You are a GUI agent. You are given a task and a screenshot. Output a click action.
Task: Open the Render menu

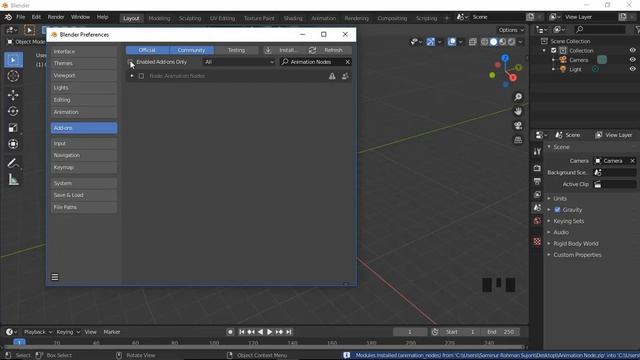(x=56, y=17)
